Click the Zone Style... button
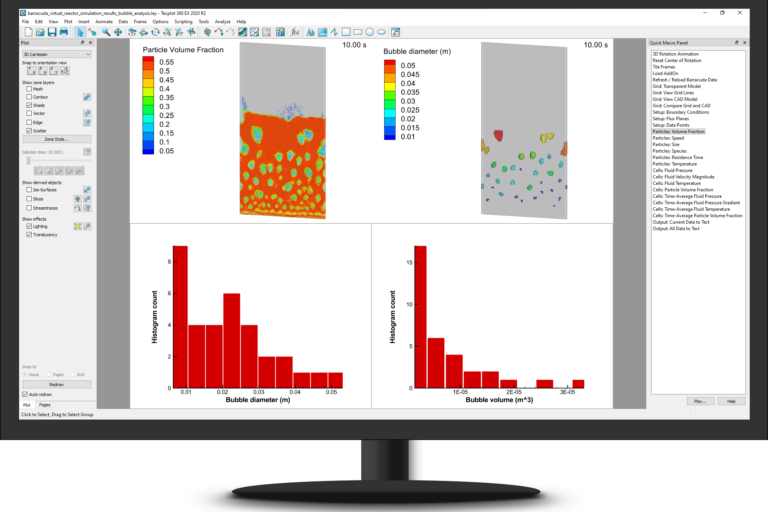 click(56, 139)
